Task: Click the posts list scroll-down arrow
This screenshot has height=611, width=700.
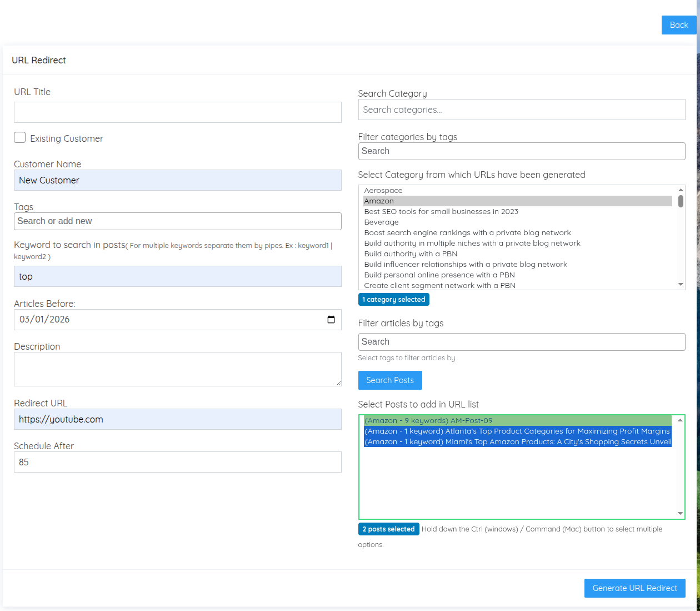Action: pyautogui.click(x=680, y=513)
